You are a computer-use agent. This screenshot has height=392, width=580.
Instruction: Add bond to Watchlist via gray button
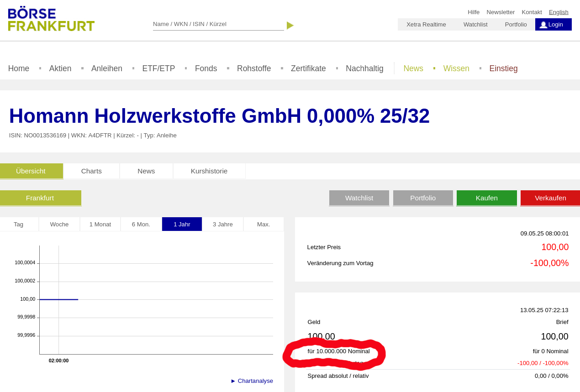[359, 198]
